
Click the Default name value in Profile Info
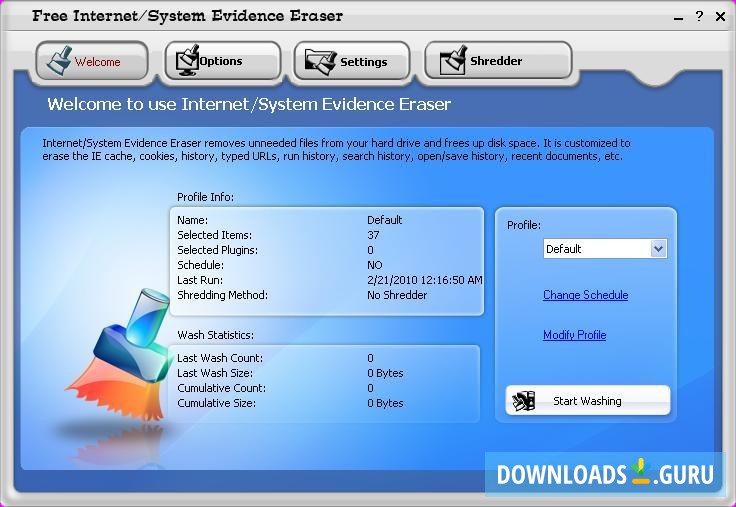(x=384, y=220)
